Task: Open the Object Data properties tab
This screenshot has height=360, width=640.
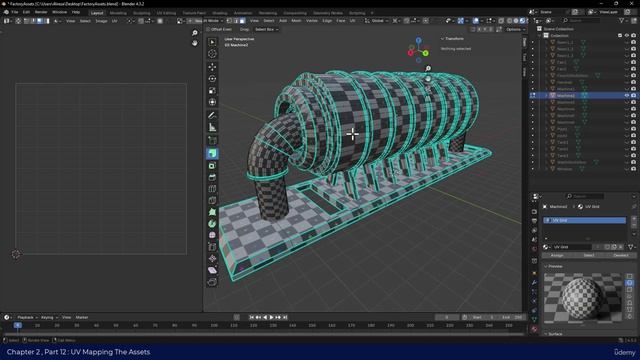Action: 534,320
